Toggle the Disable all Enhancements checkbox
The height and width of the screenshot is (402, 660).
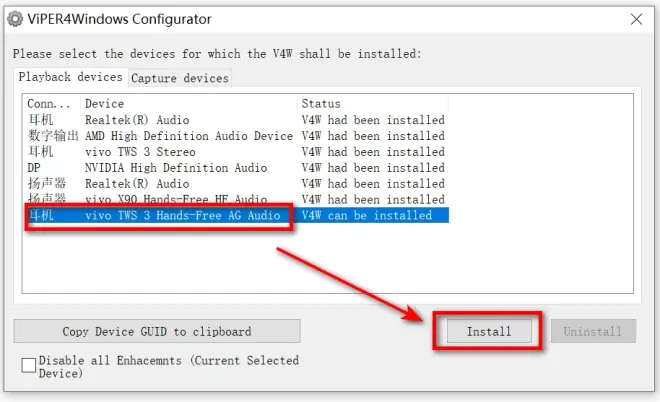[29, 365]
